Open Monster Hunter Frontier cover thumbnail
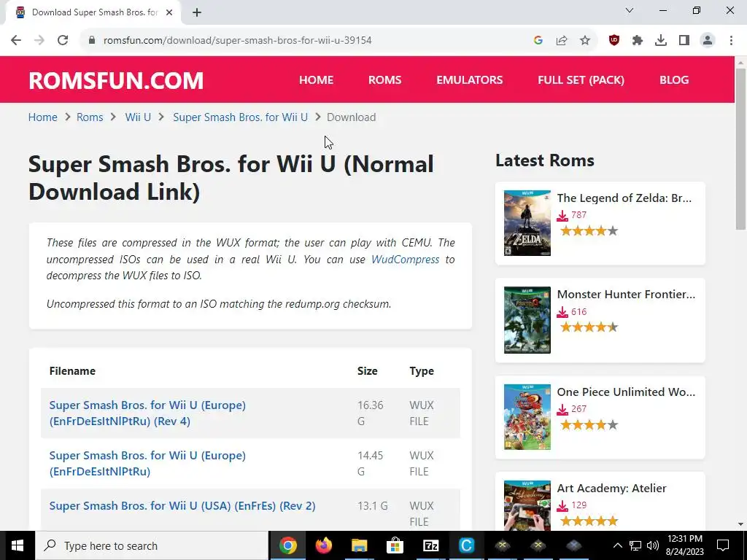The image size is (747, 560). [x=527, y=320]
